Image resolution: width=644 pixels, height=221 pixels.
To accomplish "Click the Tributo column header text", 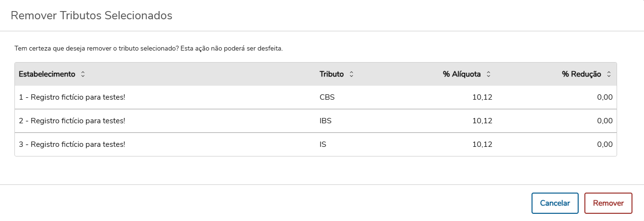I will pos(332,74).
